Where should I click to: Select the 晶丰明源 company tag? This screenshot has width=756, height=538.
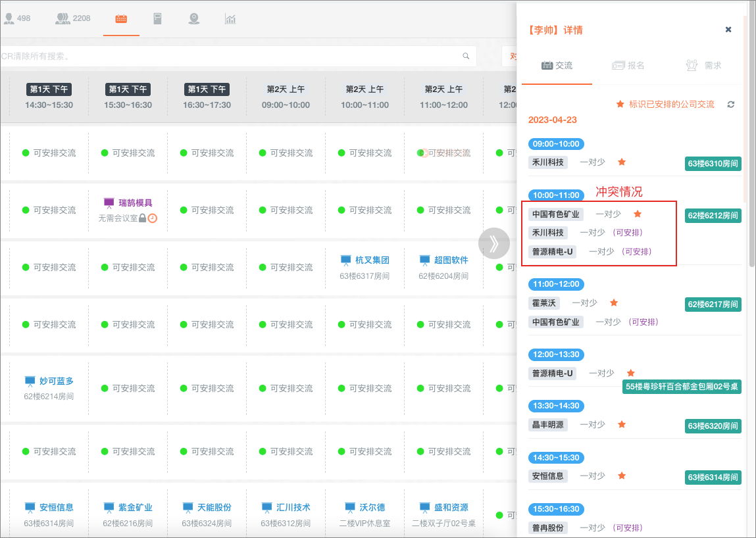pyautogui.click(x=547, y=425)
